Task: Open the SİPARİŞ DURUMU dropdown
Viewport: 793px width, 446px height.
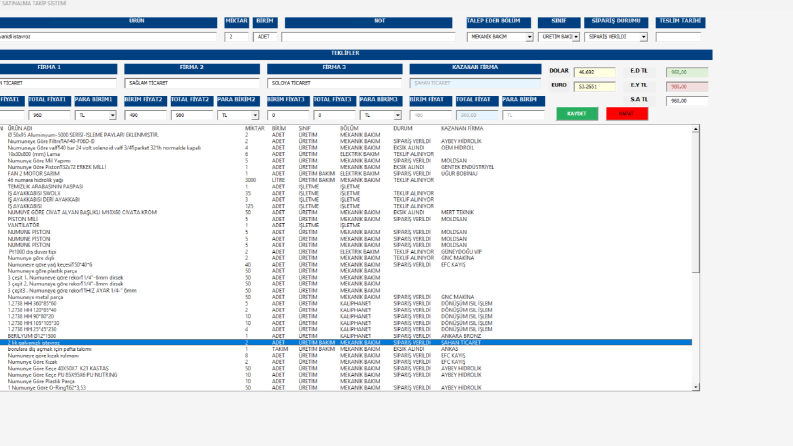Action: coord(643,37)
